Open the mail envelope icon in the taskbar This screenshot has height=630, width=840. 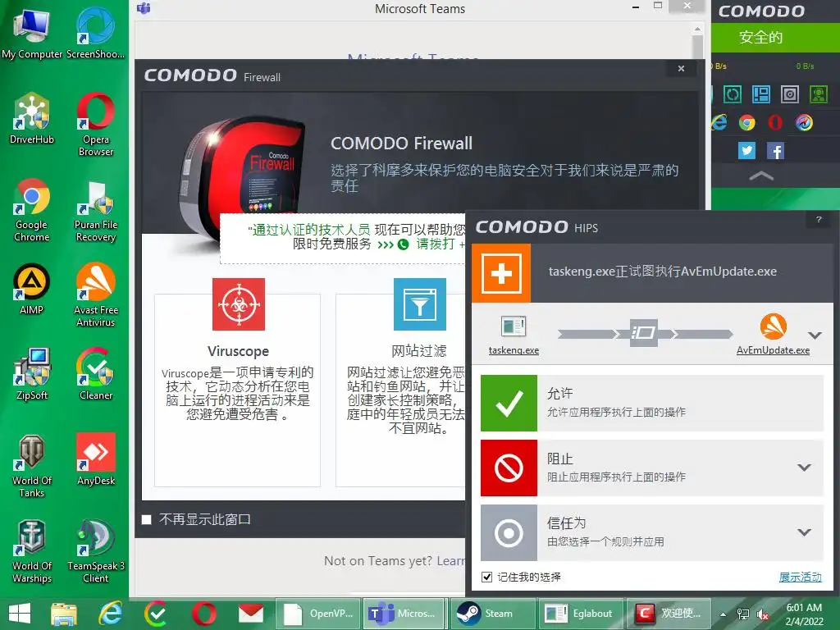[251, 614]
